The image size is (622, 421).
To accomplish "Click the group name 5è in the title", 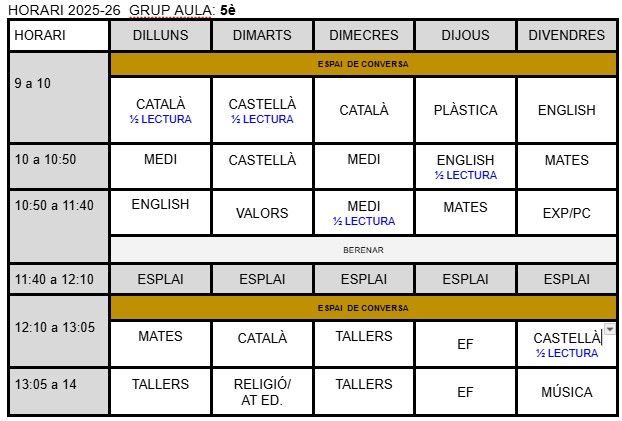I will click(x=228, y=10).
